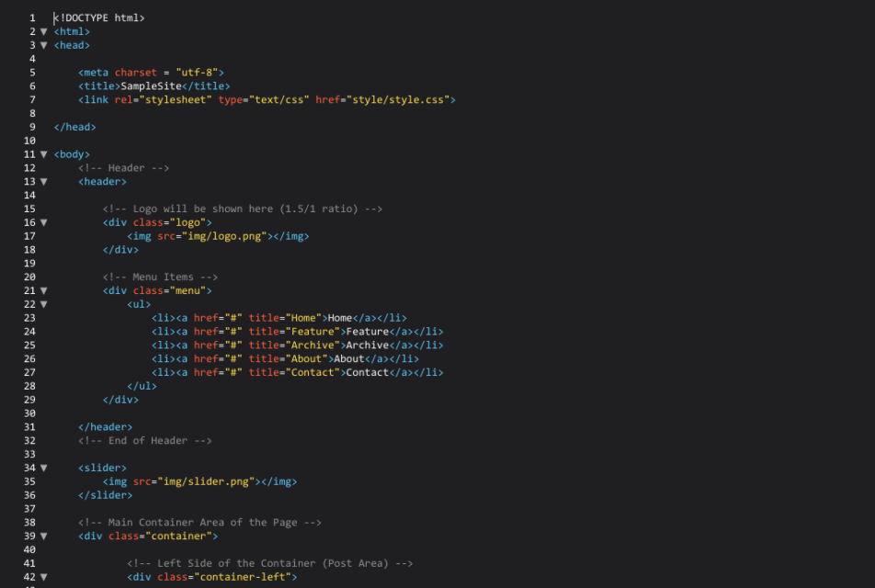This screenshot has width=875, height=588.
Task: Collapse the head section fold triangle
Action: click(43, 44)
